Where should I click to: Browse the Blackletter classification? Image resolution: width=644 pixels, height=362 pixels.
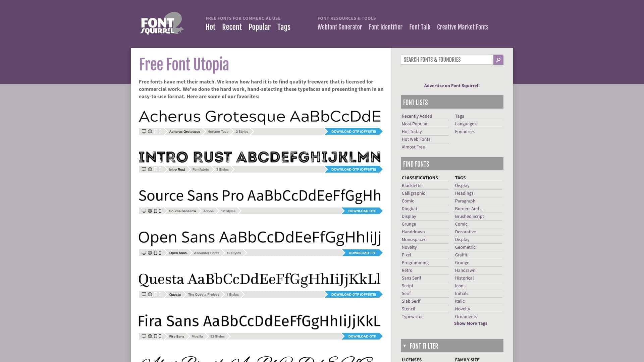click(x=412, y=185)
